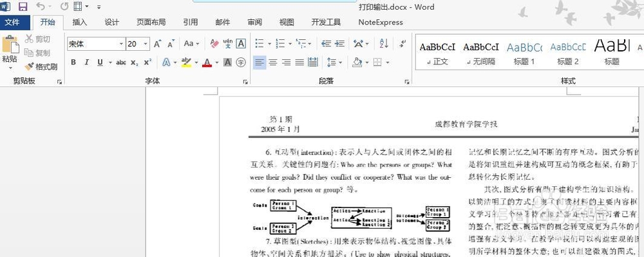
Task: Toggle strikethrough (abc) formatting
Action: pos(121,62)
